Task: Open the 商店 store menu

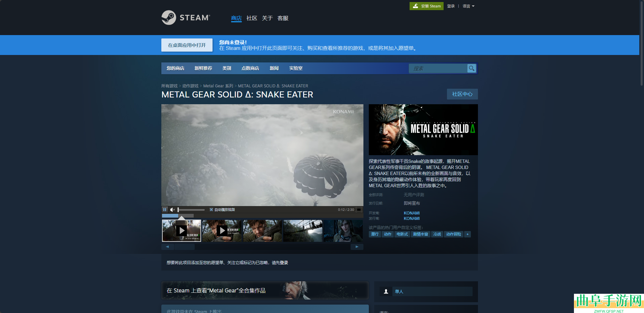Action: pos(236,18)
